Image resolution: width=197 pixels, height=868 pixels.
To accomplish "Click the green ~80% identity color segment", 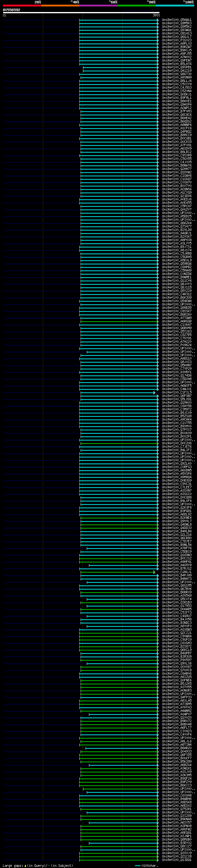I will click(x=137, y=6).
